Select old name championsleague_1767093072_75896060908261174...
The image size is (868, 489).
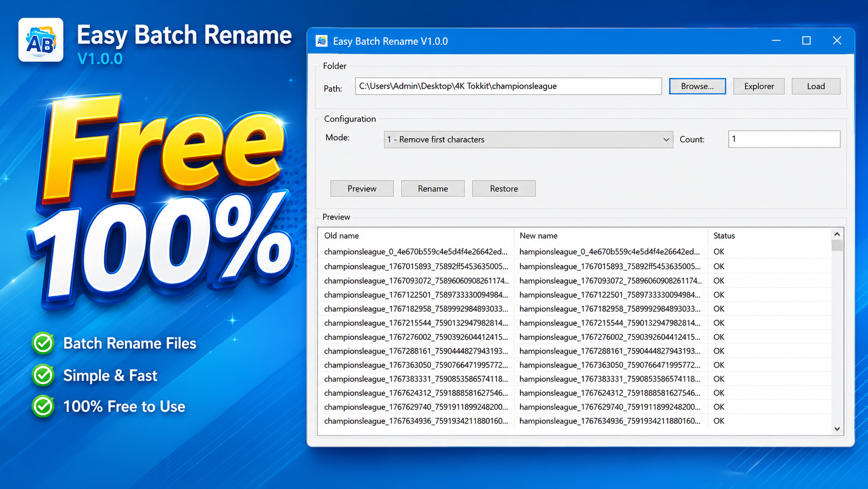coord(416,281)
